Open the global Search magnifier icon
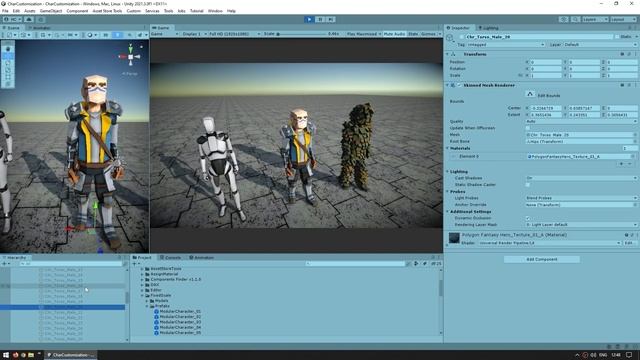 pyautogui.click(x=575, y=19)
